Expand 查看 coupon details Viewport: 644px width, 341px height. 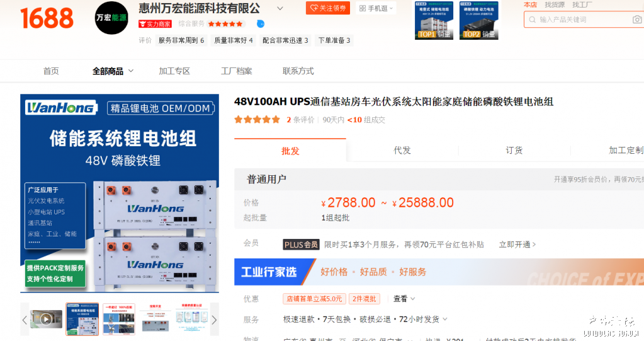pyautogui.click(x=404, y=299)
